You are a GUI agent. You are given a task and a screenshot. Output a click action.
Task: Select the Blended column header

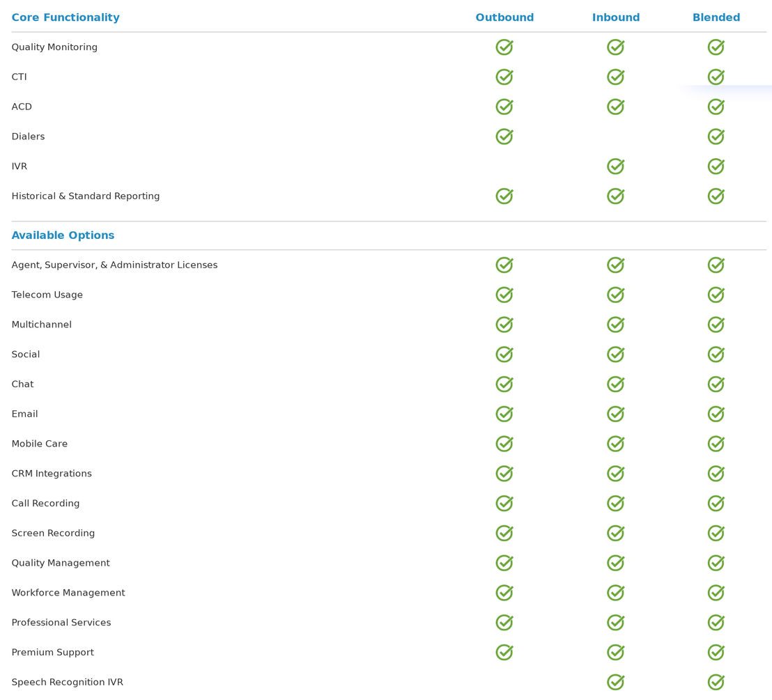[x=716, y=17]
